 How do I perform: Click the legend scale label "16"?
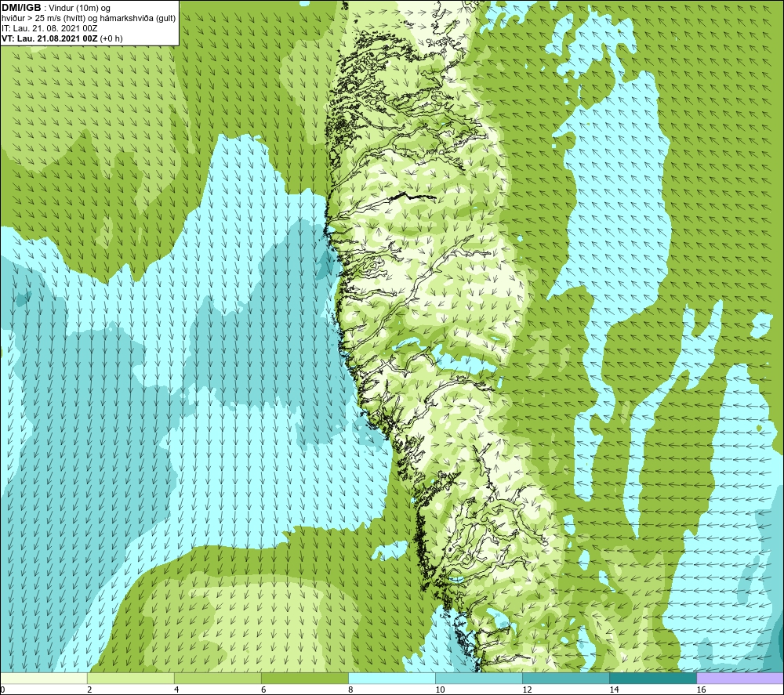click(x=701, y=690)
